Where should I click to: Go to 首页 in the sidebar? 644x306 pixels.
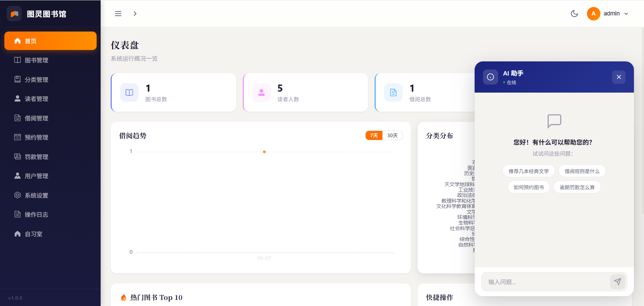pos(50,41)
